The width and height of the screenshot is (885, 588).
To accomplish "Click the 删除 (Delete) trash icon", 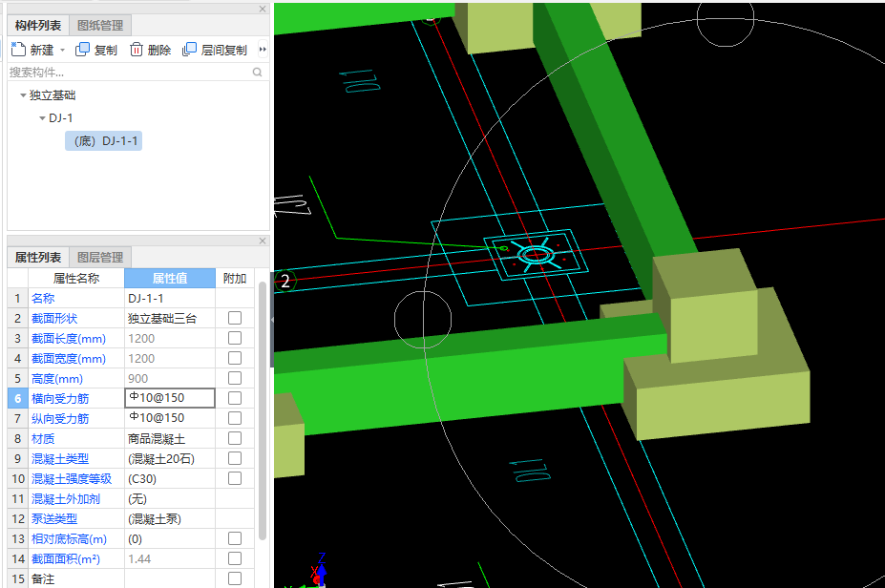I will 136,50.
